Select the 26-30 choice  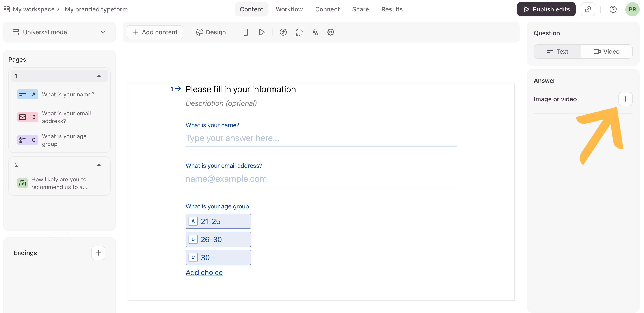coord(218,239)
